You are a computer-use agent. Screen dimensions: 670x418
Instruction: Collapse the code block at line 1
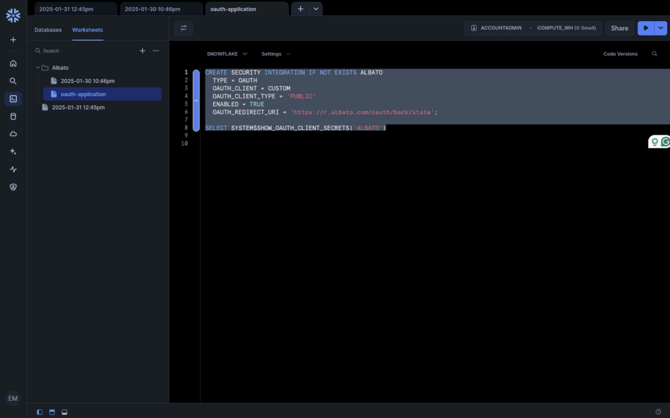[196, 100]
